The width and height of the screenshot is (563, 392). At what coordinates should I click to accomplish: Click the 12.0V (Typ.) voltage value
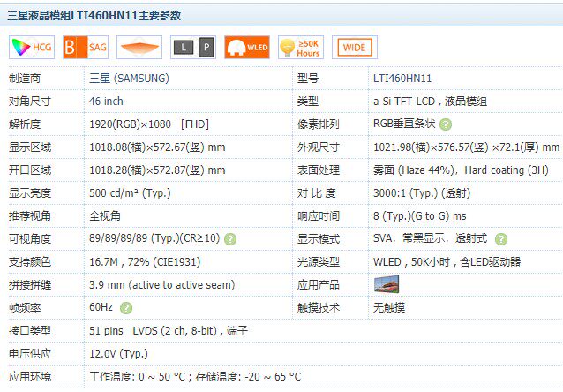click(x=118, y=353)
